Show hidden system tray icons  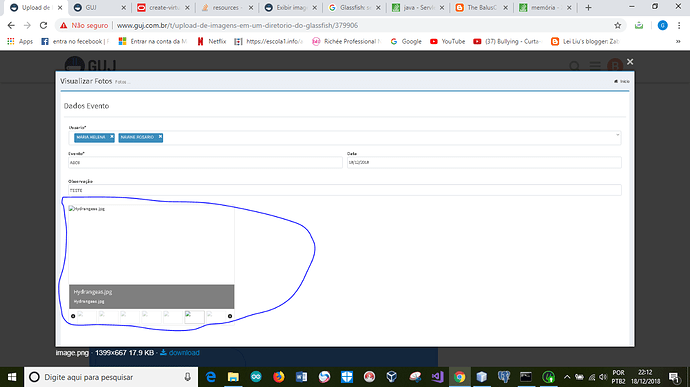567,377
